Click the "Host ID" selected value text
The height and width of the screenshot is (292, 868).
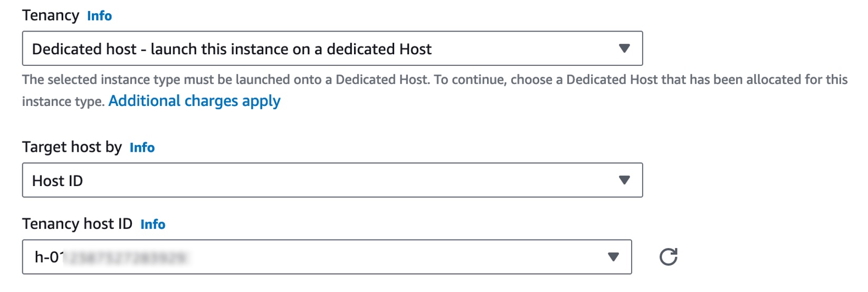58,181
